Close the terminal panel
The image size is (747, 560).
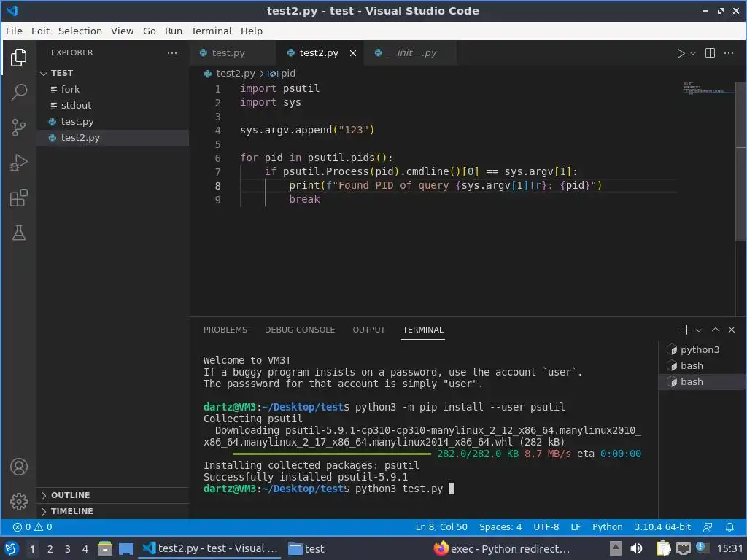point(732,330)
